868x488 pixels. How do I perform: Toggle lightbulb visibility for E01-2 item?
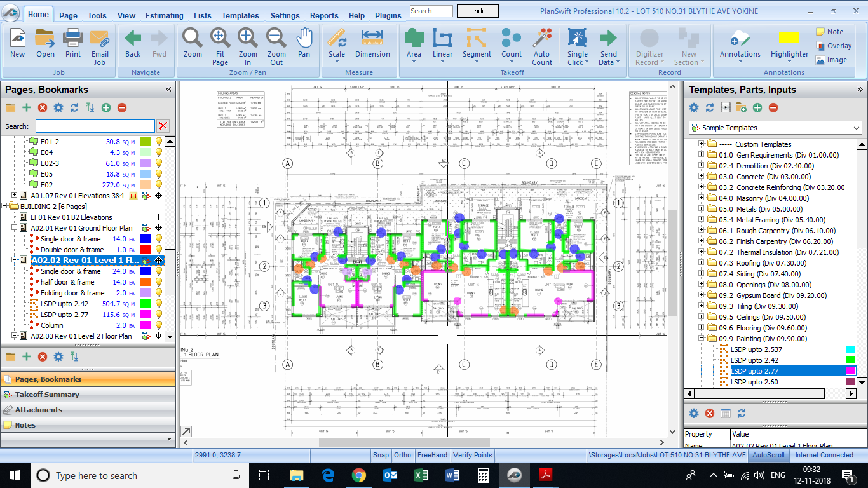[159, 142]
